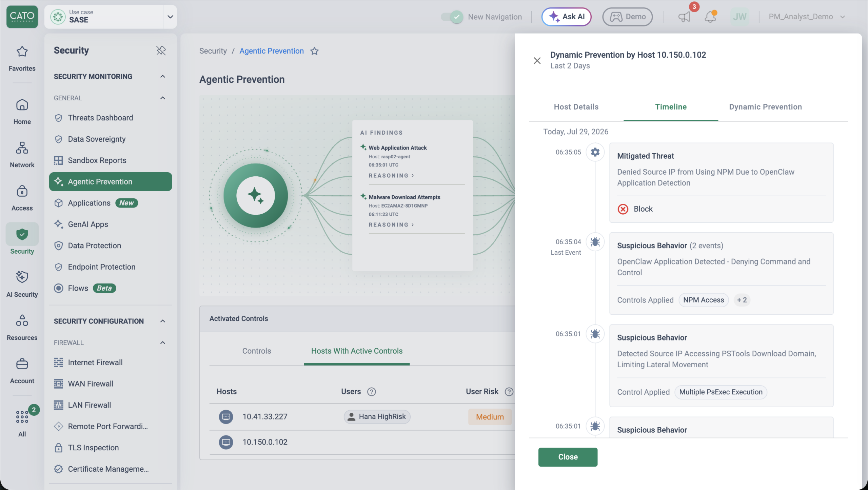Select the Security shield icon
This screenshot has height=490, width=868.
(22, 234)
